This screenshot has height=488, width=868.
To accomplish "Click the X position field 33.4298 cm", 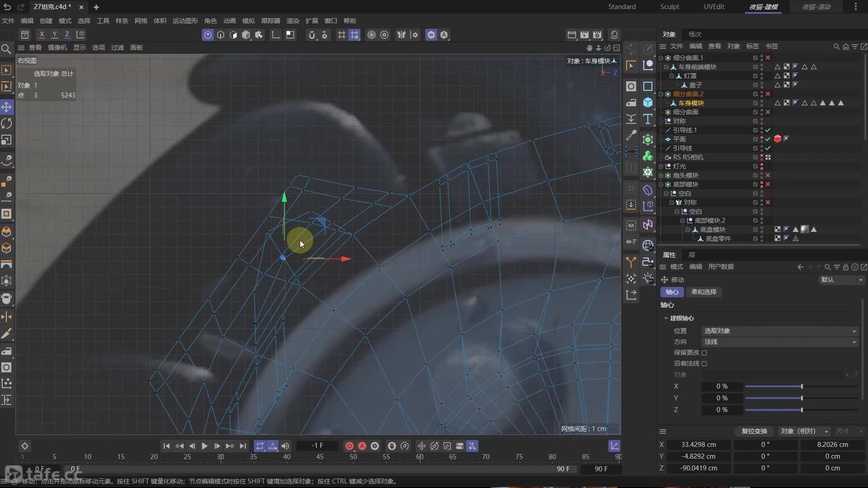I will (698, 445).
